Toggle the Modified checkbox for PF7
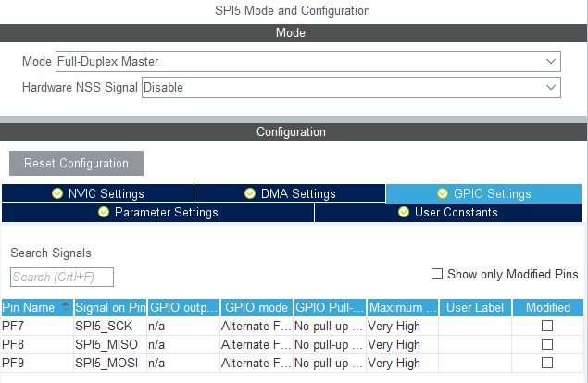 coord(547,327)
